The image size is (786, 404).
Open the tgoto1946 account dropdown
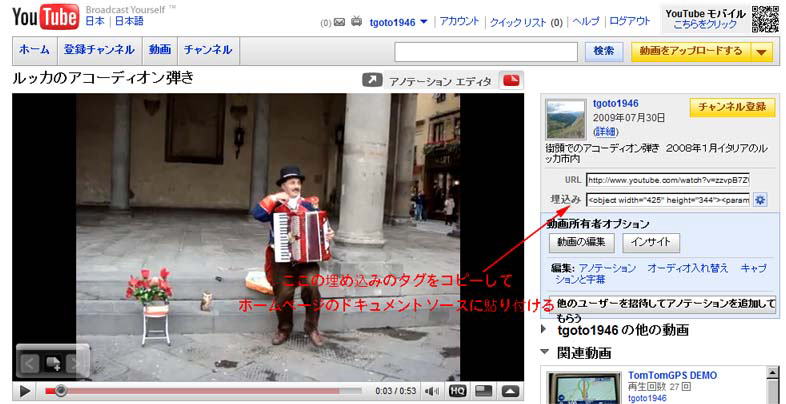(x=398, y=22)
